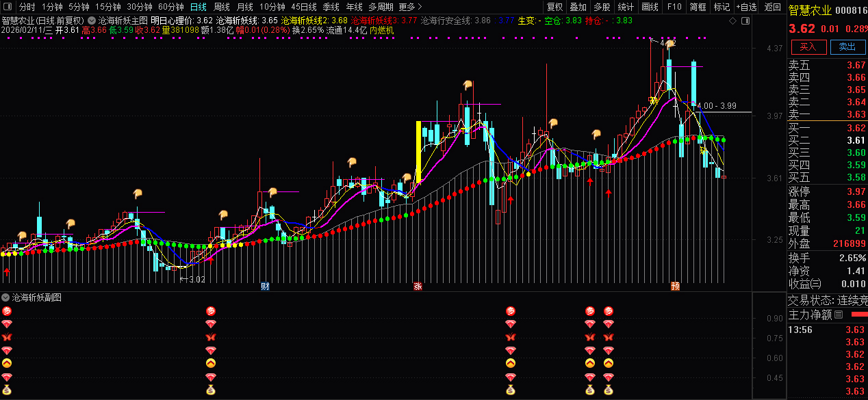Expand 更多 timeframe options
This screenshot has width=868, height=400.
[x=410, y=7]
